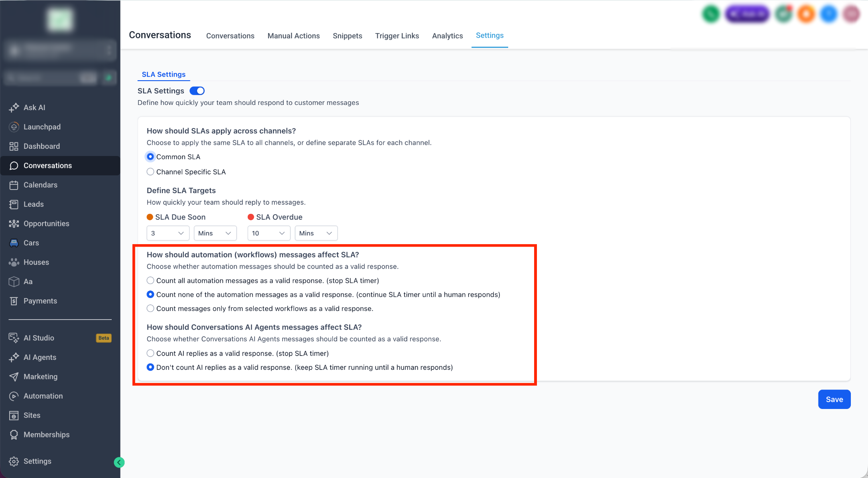Collapse the sidebar with green arrow button
This screenshot has width=868, height=478.
[119, 462]
